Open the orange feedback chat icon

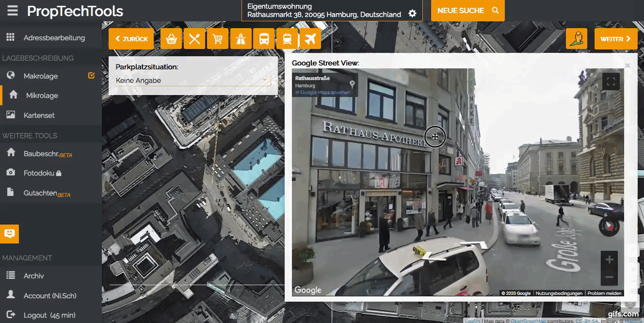click(x=9, y=234)
